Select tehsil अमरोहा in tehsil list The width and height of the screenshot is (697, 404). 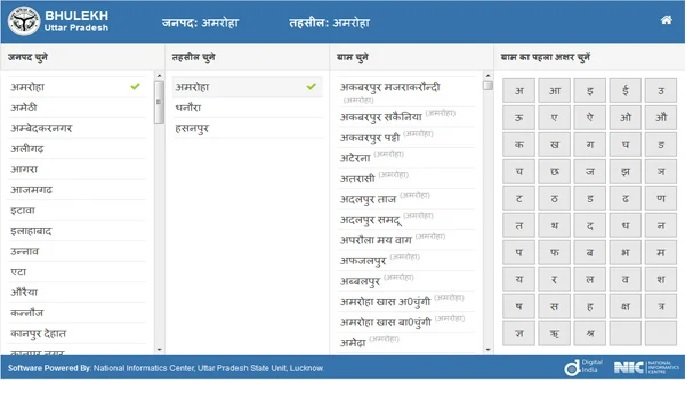(x=247, y=87)
